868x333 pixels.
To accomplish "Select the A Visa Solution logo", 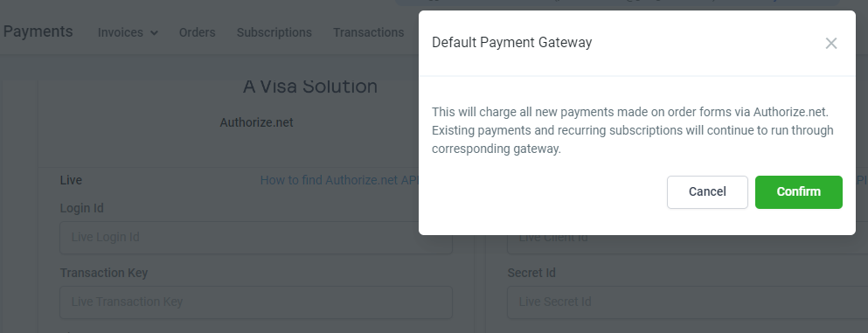I will (310, 87).
